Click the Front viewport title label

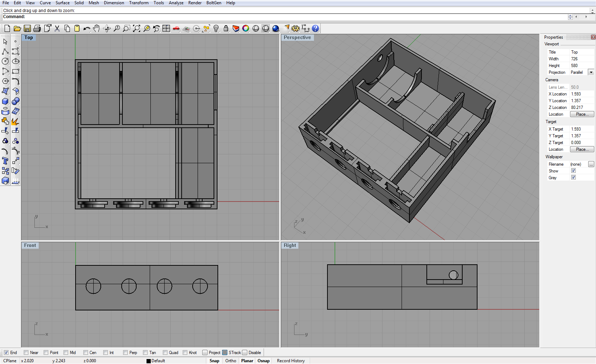click(30, 245)
